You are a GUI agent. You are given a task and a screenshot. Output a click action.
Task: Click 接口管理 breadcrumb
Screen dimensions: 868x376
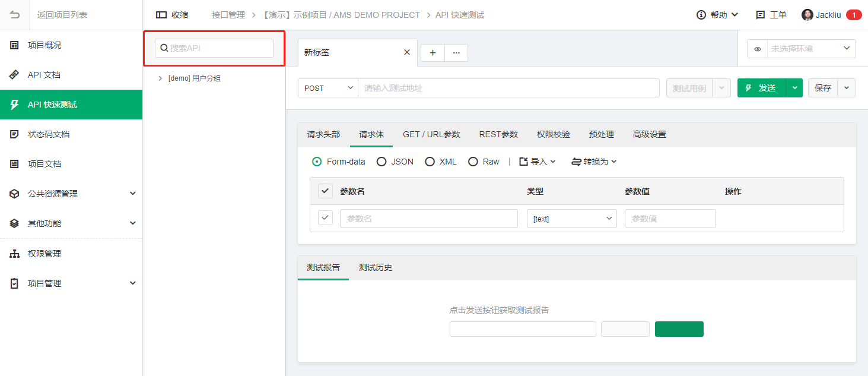(228, 15)
